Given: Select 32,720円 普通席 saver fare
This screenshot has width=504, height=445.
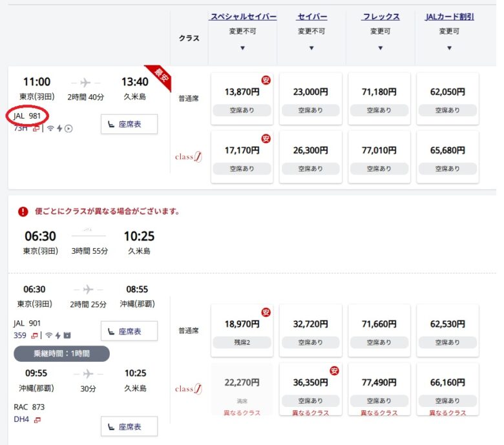Looking at the screenshot, I should coord(311,331).
